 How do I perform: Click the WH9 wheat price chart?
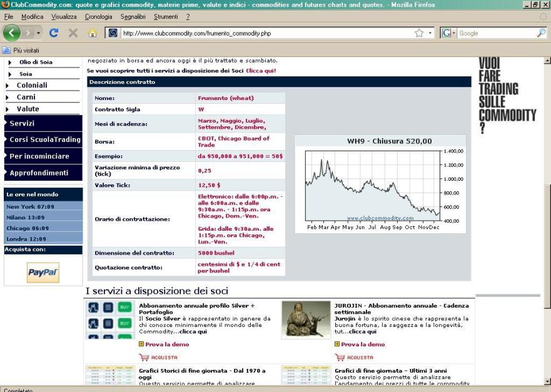point(380,184)
